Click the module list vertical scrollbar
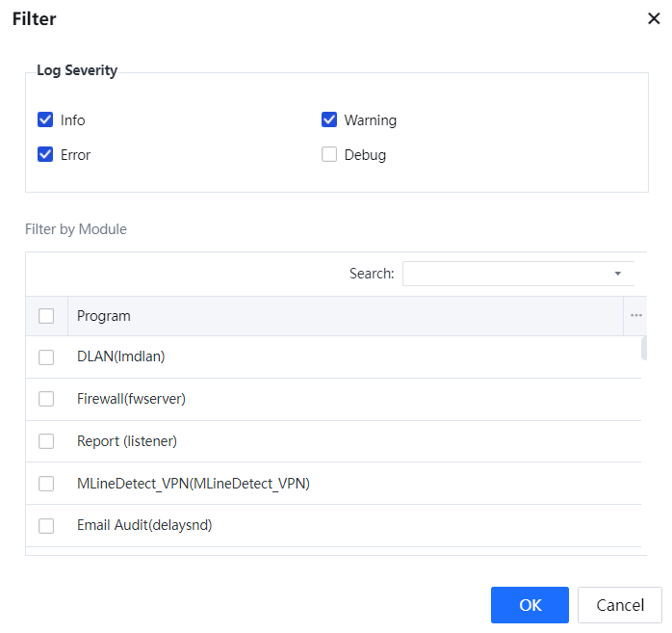Viewport: 672px width, 633px height. click(x=643, y=348)
